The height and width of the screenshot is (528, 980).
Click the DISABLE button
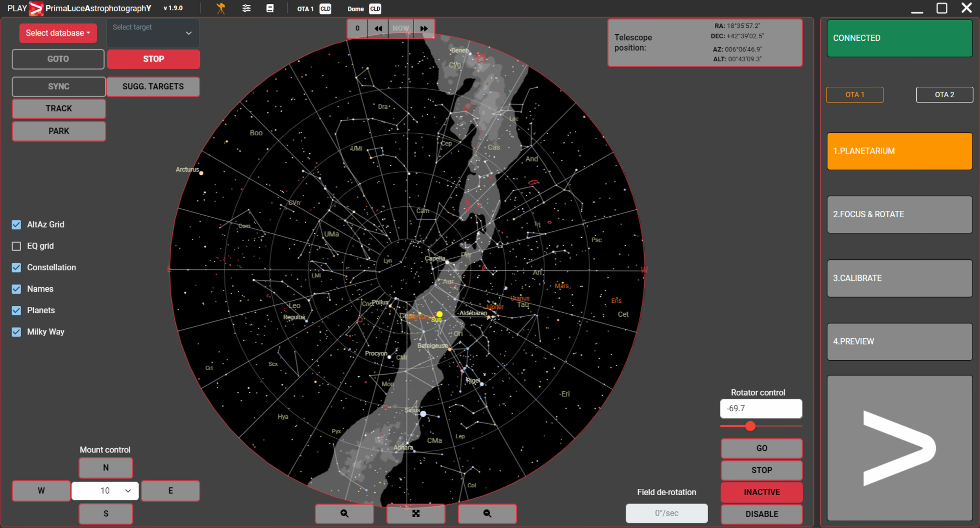(761, 514)
